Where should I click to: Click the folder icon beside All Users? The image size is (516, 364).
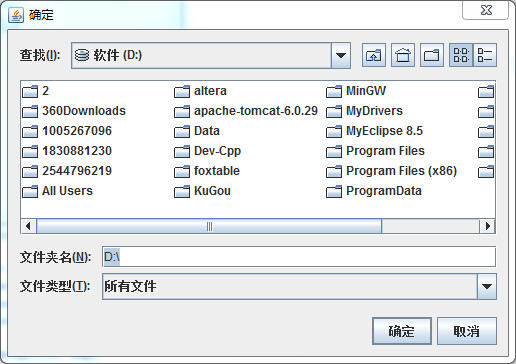click(x=30, y=191)
